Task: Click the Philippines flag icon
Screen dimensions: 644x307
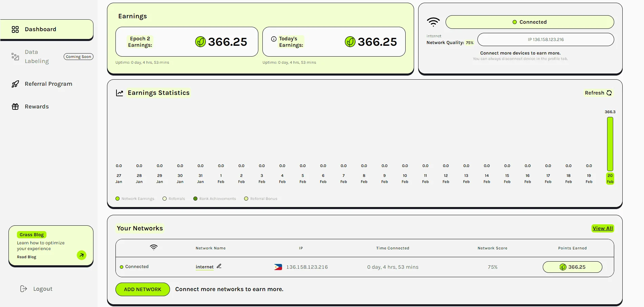Action: tap(278, 267)
